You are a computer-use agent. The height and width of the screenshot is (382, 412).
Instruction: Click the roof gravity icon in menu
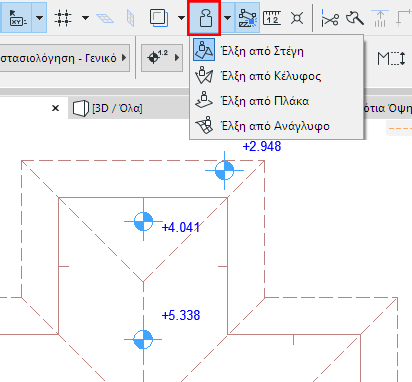[x=204, y=50]
